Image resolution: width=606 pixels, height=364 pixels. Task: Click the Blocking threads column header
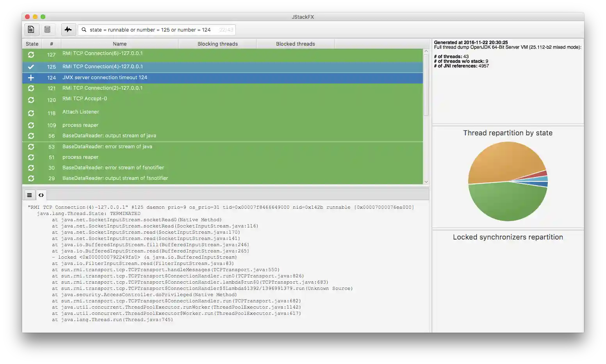217,44
